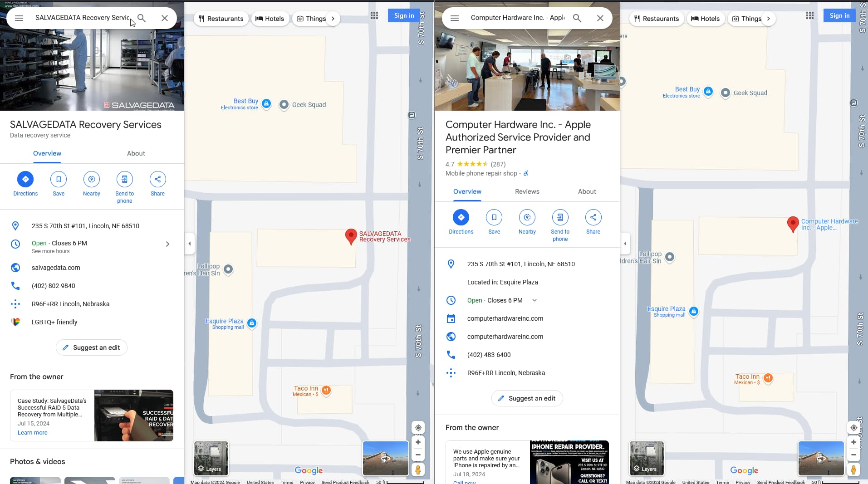868x484 pixels.
Task: Click Taco Inn marker on left map
Action: (326, 390)
